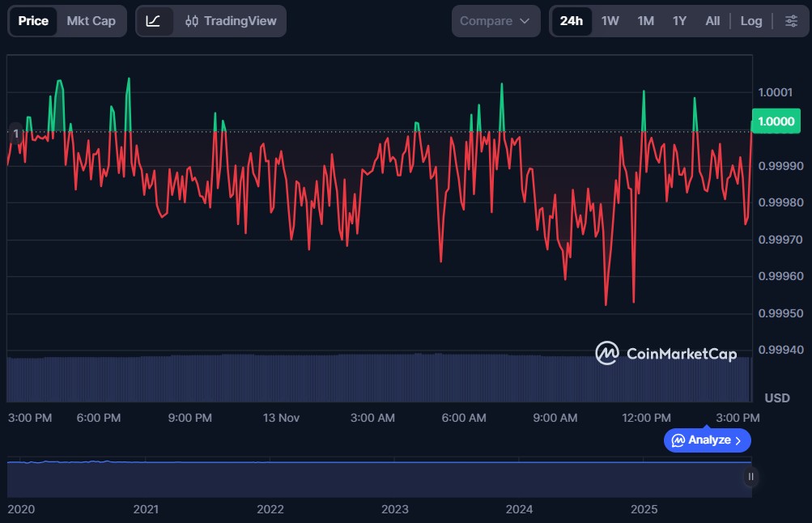Click the USD currency label
Screen dimensions: 812x523
tap(777, 398)
